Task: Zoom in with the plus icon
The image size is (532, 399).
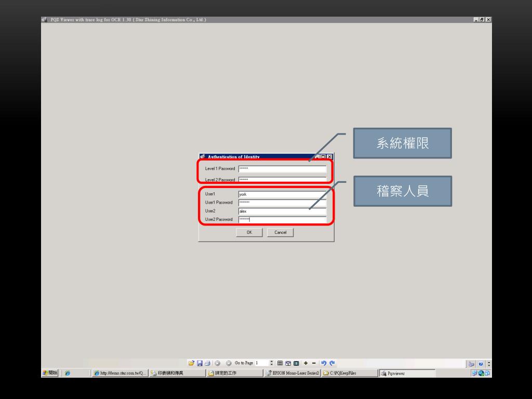Action: tap(305, 363)
